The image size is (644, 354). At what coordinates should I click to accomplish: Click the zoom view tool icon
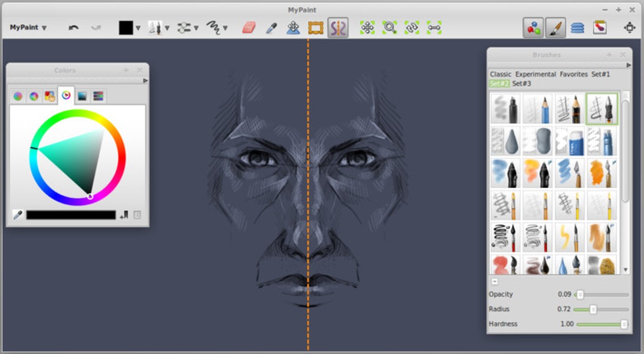click(x=389, y=28)
